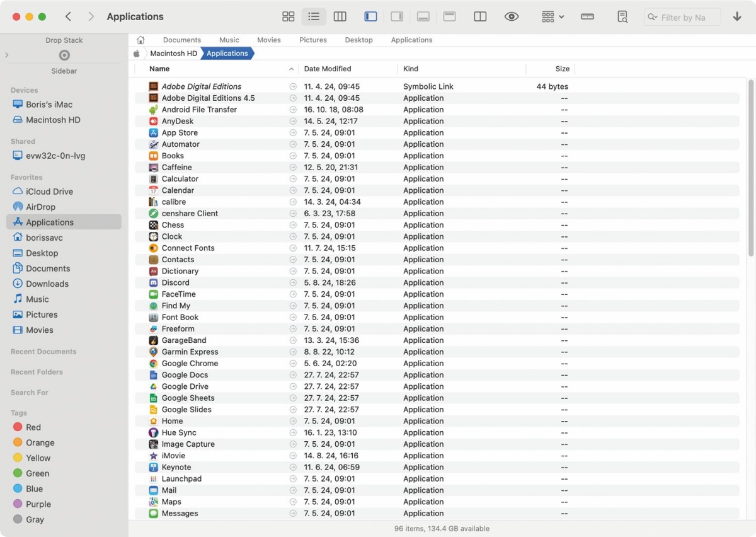Expand the Recent Documents sidebar section

pos(43,352)
